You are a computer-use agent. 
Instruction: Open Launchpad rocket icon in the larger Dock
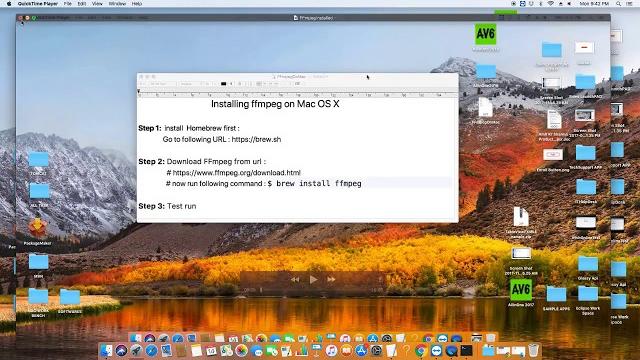coord(136,350)
